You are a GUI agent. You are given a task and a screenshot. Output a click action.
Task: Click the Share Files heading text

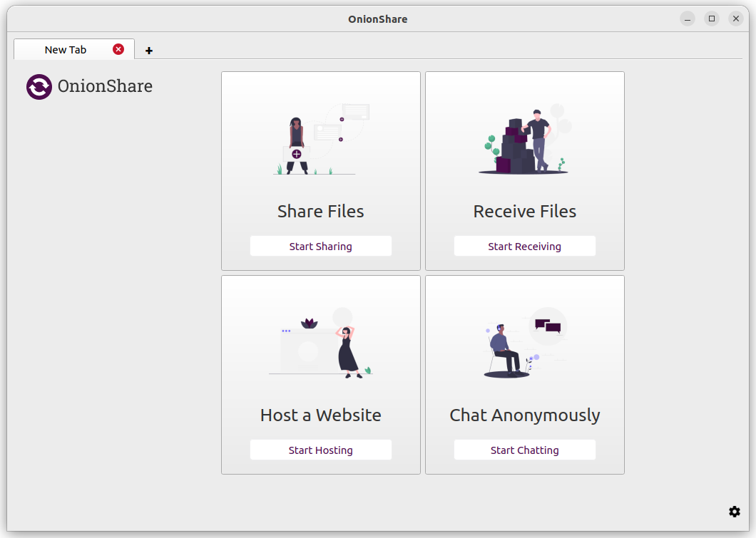point(320,211)
